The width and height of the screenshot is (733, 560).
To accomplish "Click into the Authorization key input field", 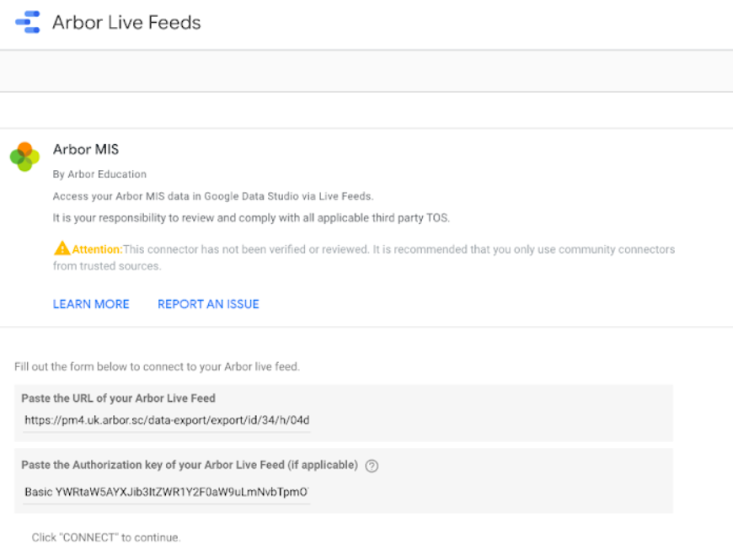I will click(x=167, y=492).
